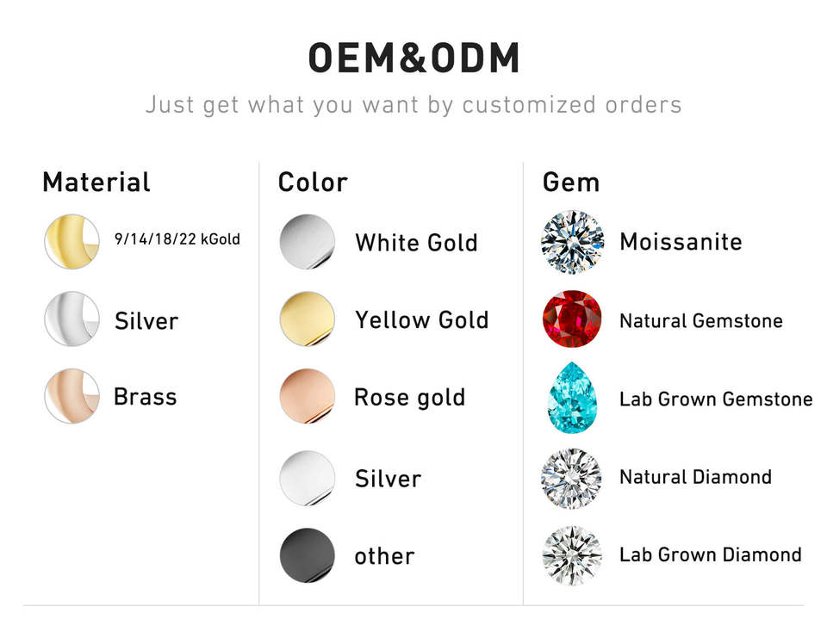Click the Moissanite gem icon
Viewport: 827px width, 644px height.
pos(572,242)
